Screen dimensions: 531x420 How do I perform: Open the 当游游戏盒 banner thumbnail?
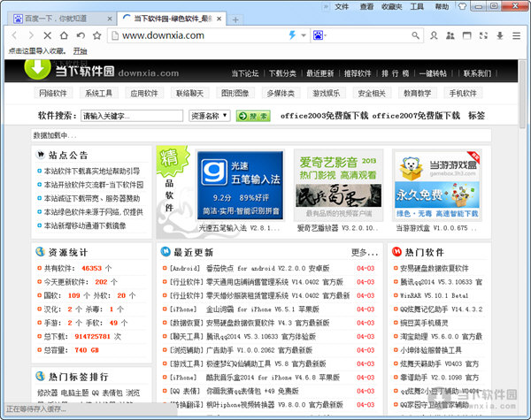click(437, 185)
